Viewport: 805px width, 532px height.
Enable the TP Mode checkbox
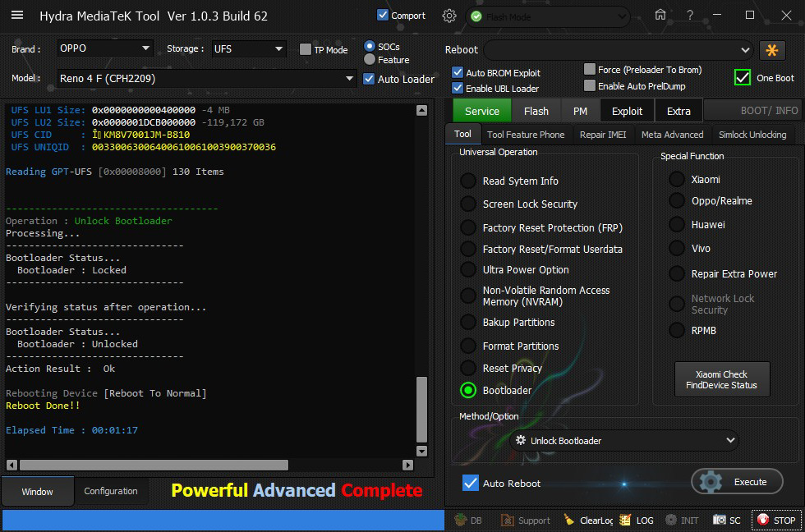[306, 49]
